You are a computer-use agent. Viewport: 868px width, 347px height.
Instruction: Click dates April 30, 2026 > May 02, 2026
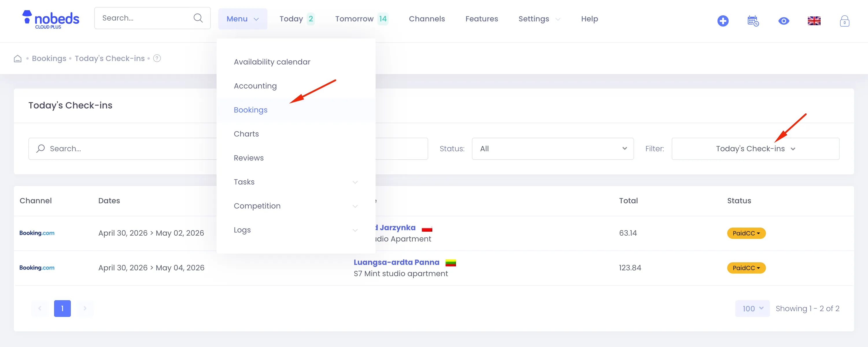click(x=151, y=233)
